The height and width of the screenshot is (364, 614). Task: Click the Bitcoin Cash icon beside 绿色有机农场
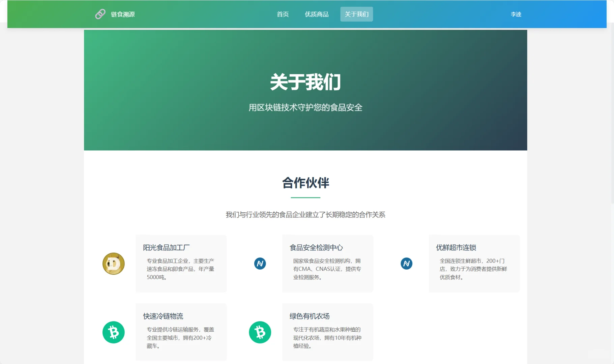coord(260,332)
